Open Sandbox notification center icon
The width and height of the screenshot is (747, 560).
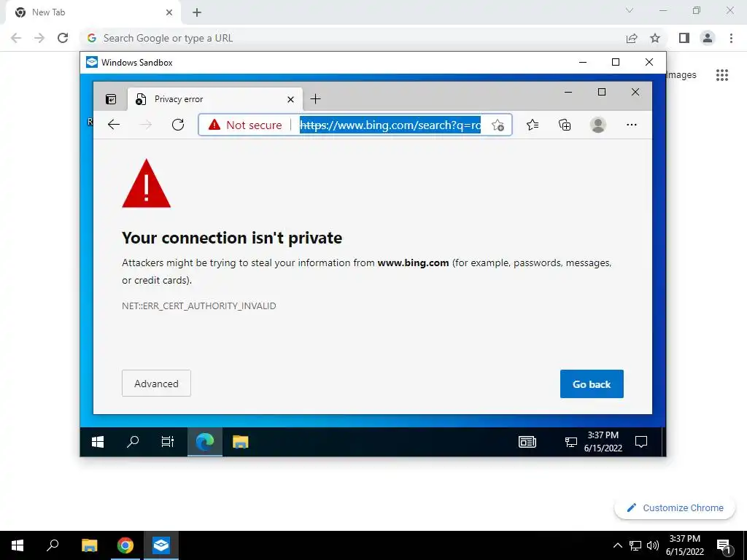(x=641, y=442)
